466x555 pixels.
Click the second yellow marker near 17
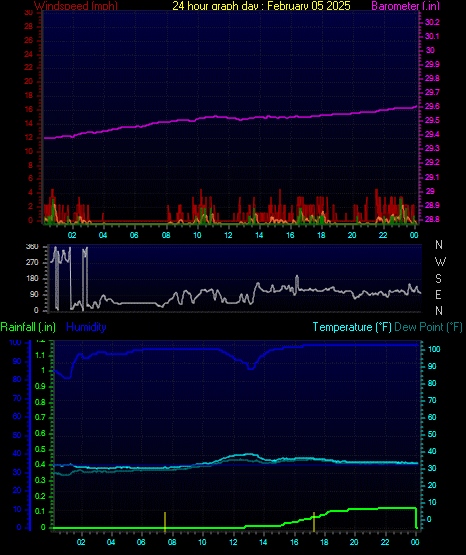(x=314, y=521)
